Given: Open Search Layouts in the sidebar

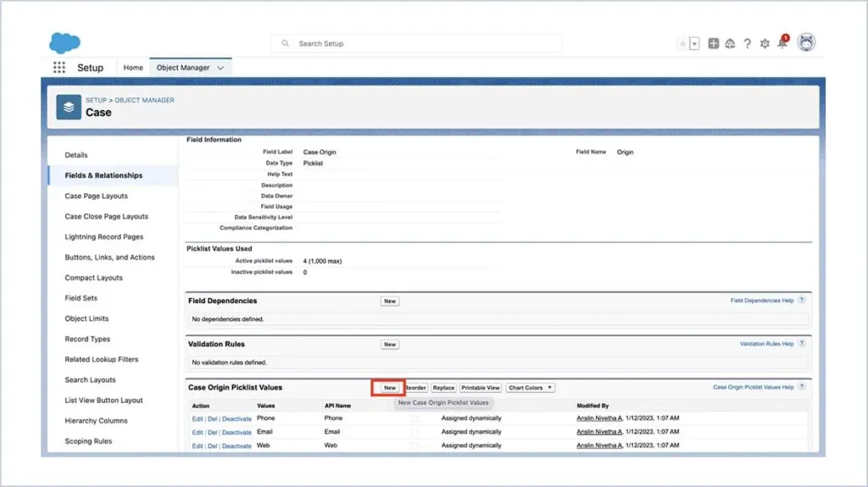Looking at the screenshot, I should 90,379.
